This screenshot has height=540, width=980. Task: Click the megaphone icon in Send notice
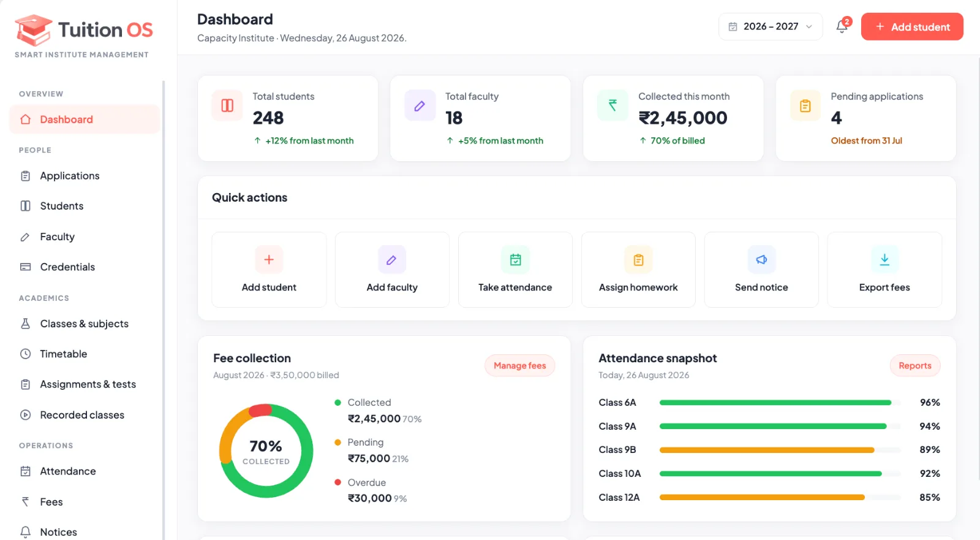point(761,259)
